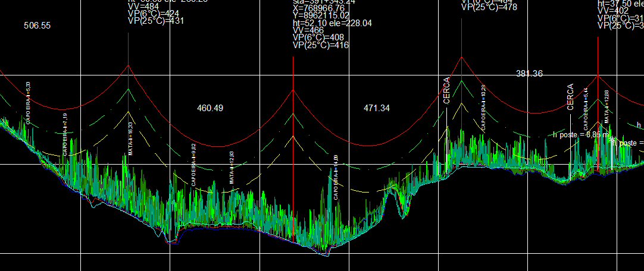Image resolution: width=644 pixels, height=271 pixels.
Task: Select the MATA-1=16,33 vegetation label
Action: pos(130,139)
